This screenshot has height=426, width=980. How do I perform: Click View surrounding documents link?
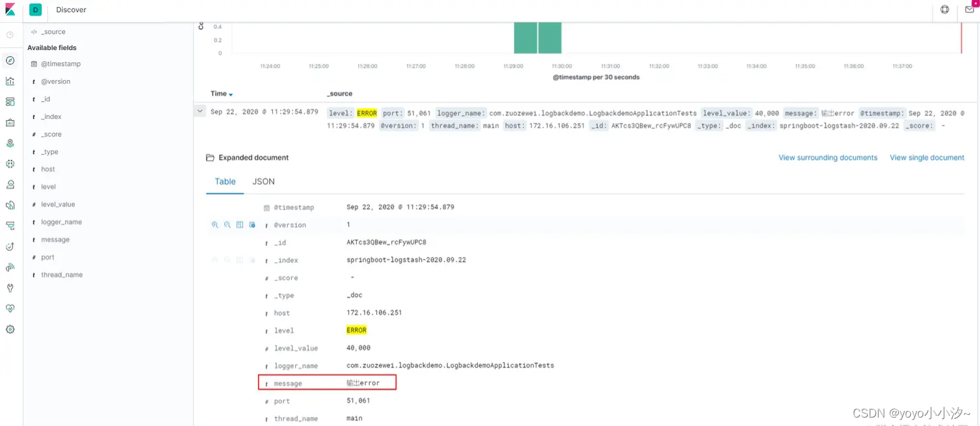pos(828,157)
